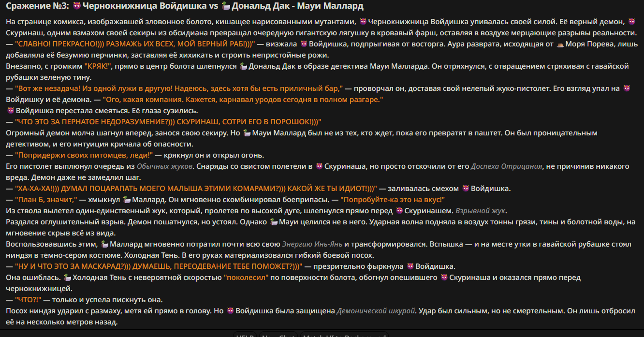
Task: Click the duck emoji before 'Мауи Маллард был не из тех'
Action: 246,133
